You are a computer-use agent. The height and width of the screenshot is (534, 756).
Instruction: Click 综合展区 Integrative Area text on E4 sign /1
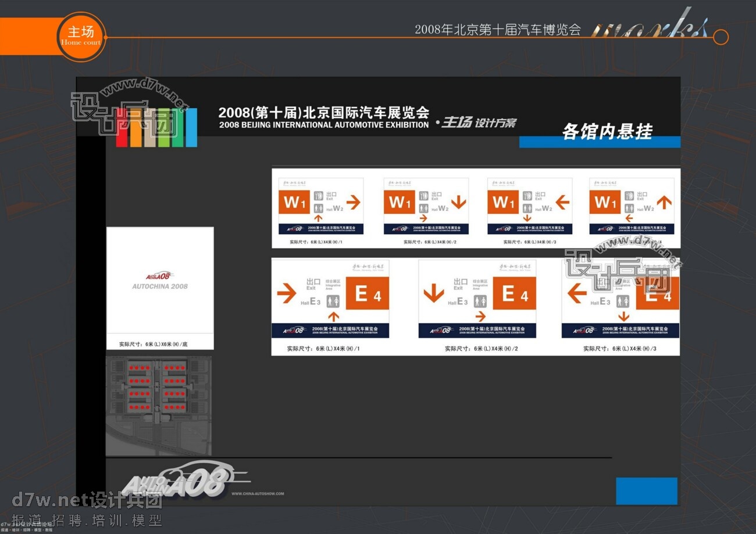point(333,284)
